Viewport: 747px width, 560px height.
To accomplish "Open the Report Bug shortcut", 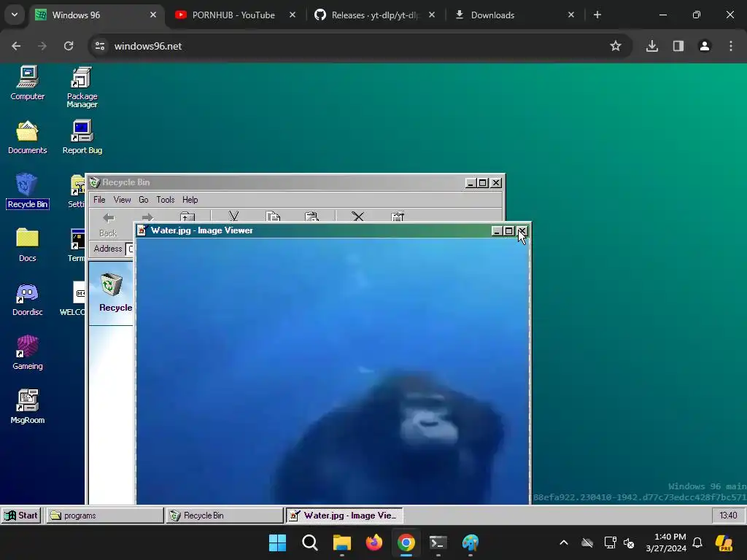I will pos(82,138).
